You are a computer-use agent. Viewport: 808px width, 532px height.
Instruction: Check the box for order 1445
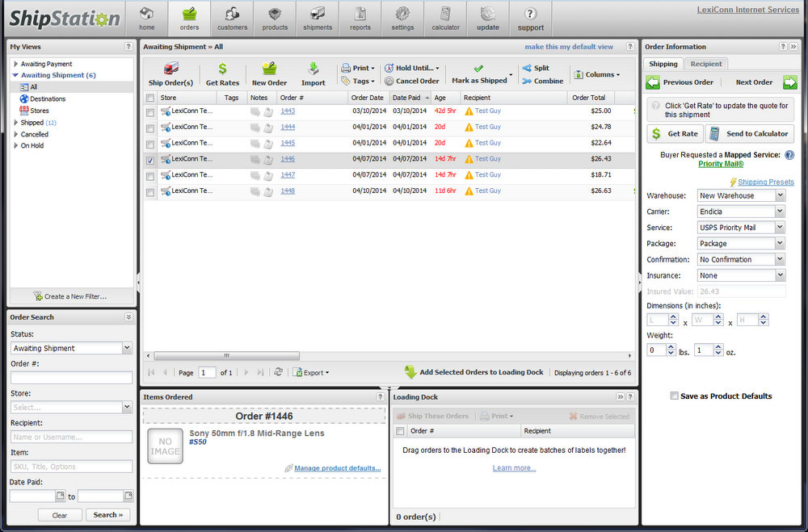pos(150,145)
